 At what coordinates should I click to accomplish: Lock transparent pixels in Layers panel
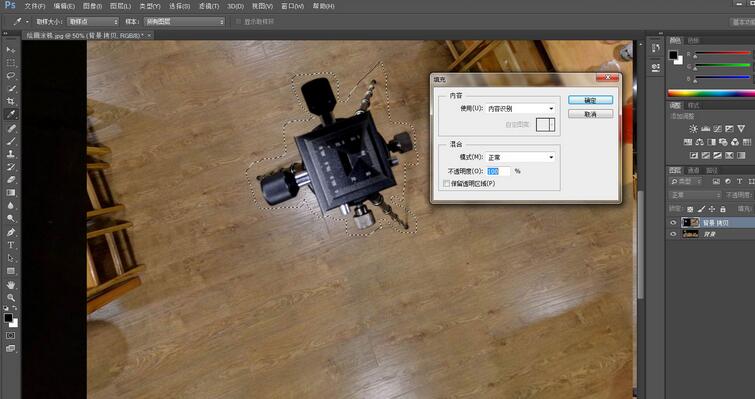690,209
